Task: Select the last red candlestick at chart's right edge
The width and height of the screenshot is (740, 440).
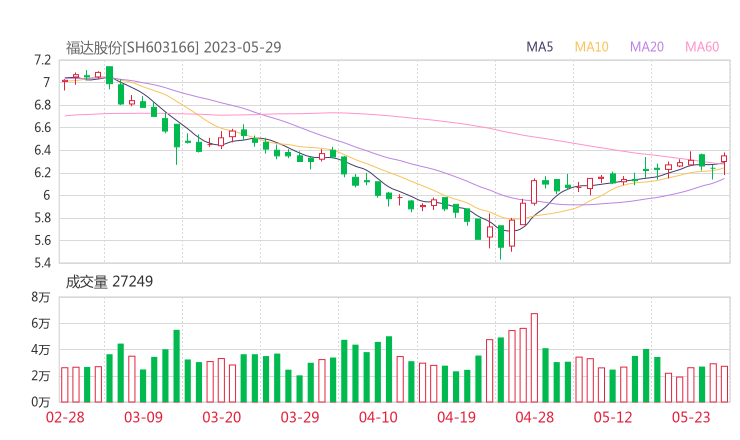Action: click(724, 163)
